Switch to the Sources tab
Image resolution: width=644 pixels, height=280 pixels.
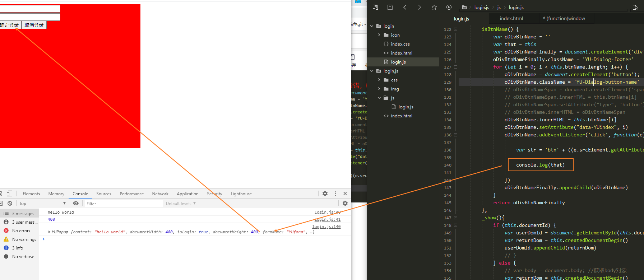pyautogui.click(x=104, y=193)
